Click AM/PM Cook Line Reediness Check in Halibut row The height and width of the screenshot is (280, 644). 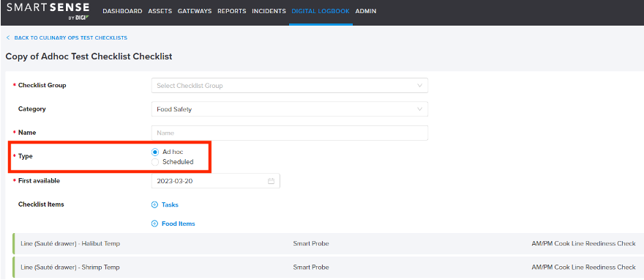click(584, 244)
